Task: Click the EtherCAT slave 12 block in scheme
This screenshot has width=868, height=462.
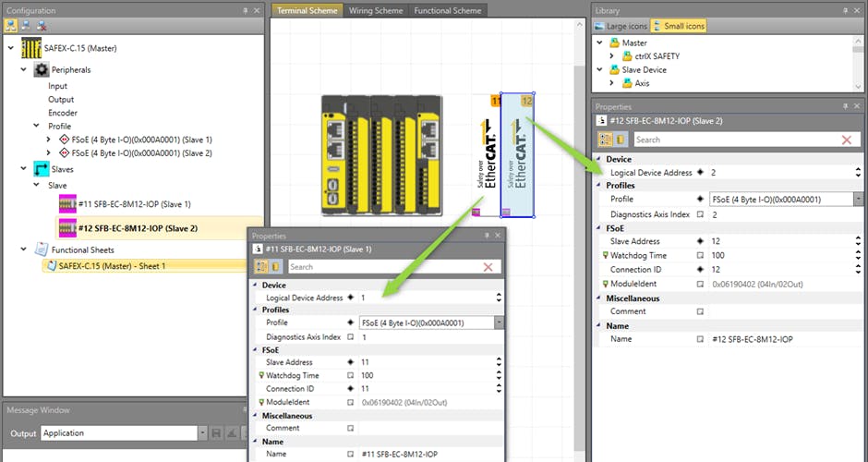Action: click(516, 157)
